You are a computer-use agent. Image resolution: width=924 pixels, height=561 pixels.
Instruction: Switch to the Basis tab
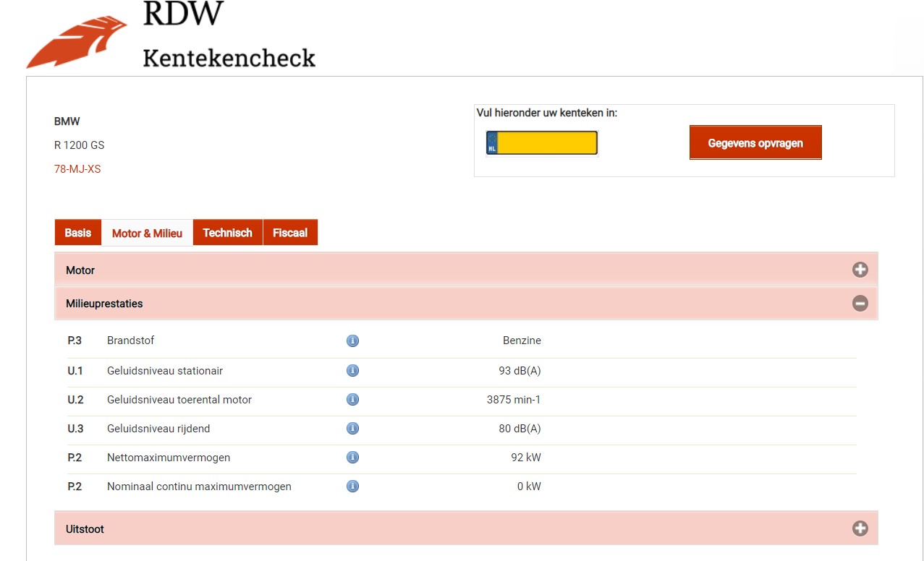[x=78, y=233]
